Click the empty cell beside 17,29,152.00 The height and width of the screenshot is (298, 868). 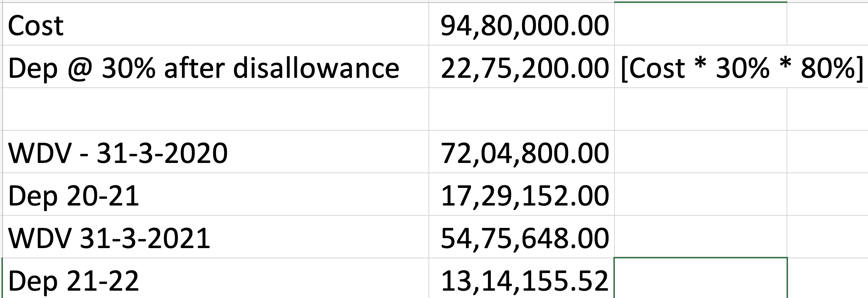point(701,195)
